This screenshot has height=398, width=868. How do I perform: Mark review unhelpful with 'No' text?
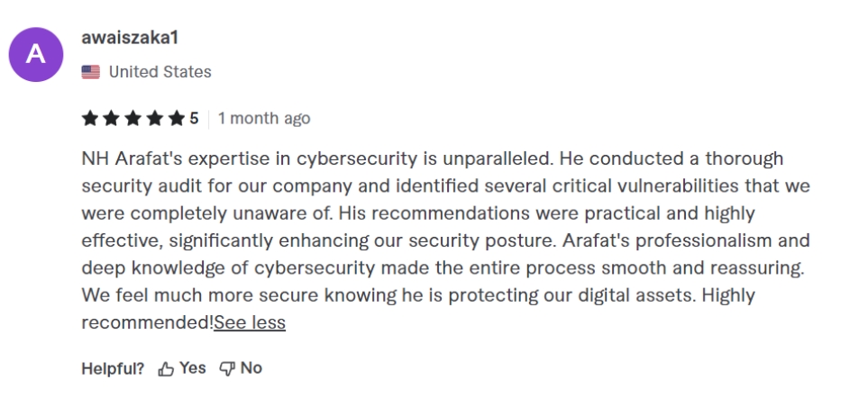pos(251,367)
